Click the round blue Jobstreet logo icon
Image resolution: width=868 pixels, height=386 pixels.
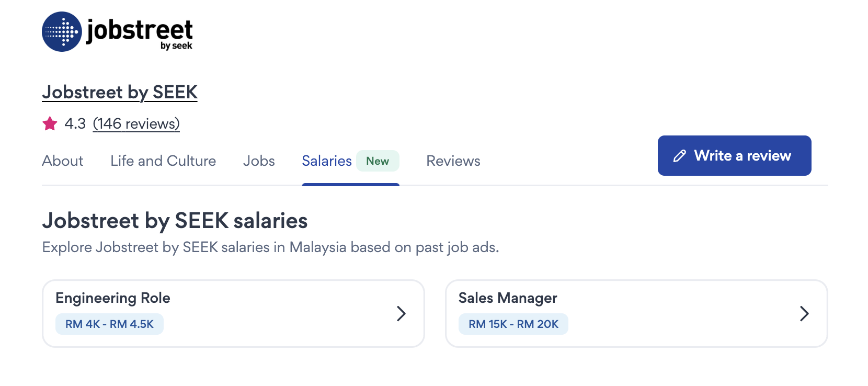[x=62, y=32]
